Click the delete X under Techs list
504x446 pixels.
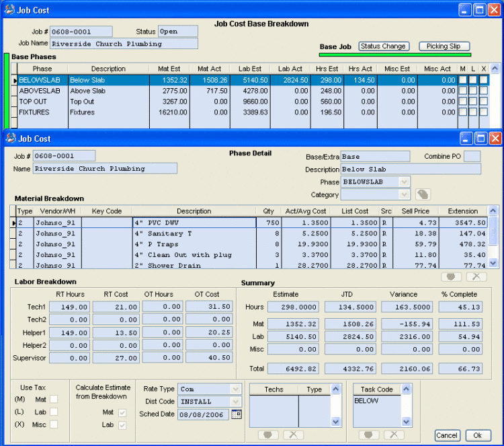pyautogui.click(x=293, y=435)
